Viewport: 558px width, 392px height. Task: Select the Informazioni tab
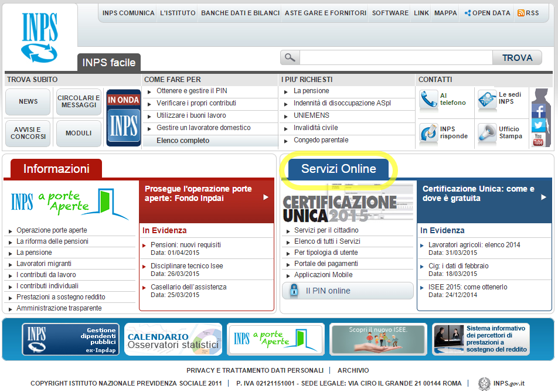[56, 169]
